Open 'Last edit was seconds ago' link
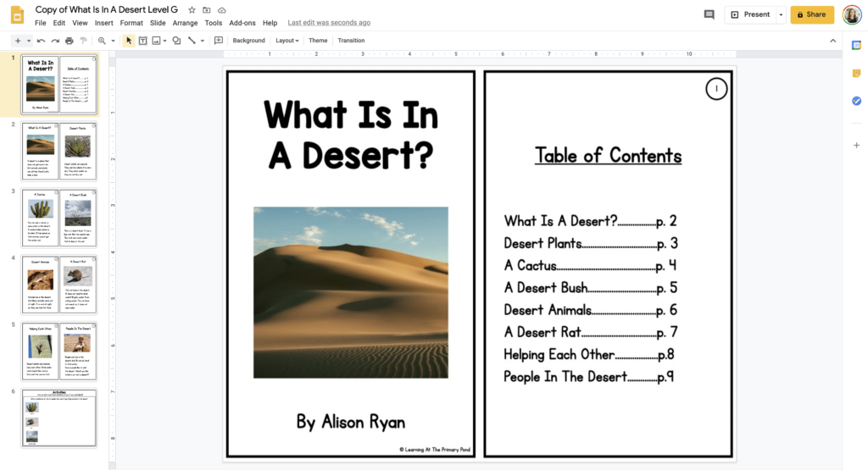 (x=329, y=23)
